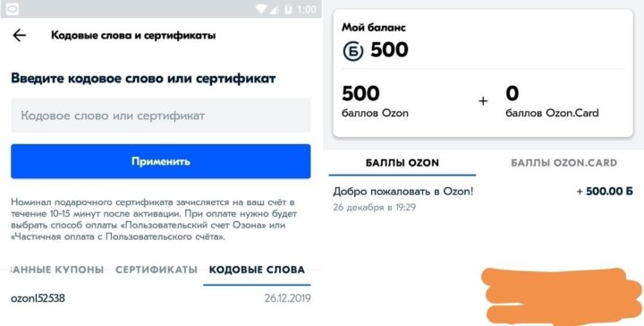Open the Добро пожаловать в Ozon transaction

483,199
